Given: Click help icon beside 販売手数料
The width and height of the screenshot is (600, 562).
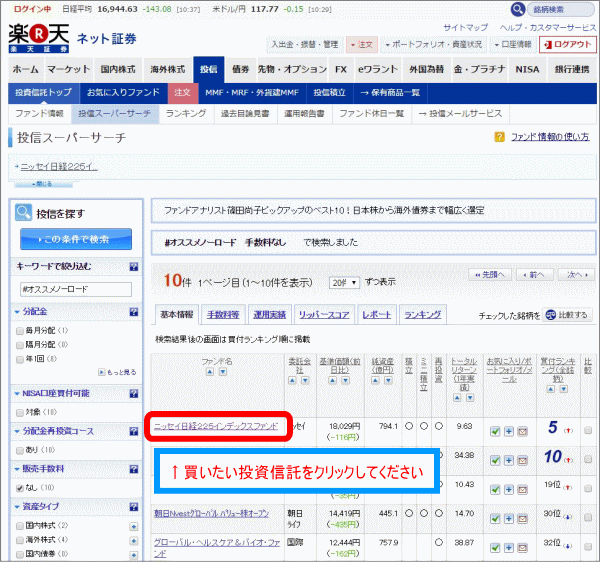Looking at the screenshot, I should [134, 469].
